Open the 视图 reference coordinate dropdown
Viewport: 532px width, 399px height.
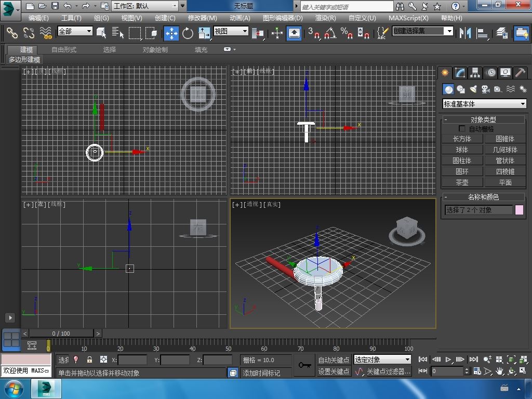pyautogui.click(x=231, y=31)
